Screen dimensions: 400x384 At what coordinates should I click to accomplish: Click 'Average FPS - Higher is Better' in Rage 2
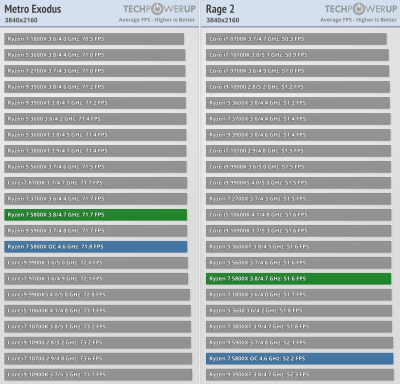358,20
